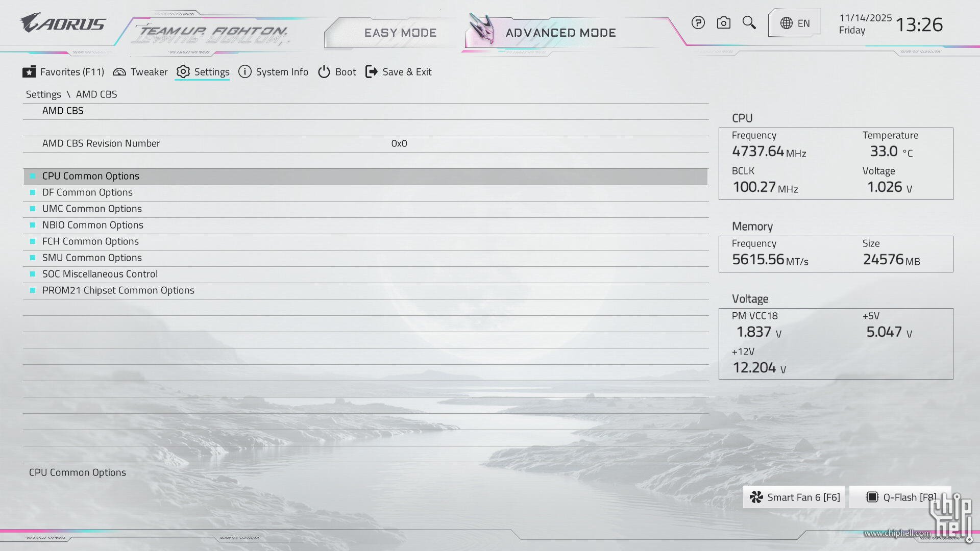Open PROM21 Chipset Common Options entry
Image resolution: width=980 pixels, height=551 pixels.
118,291
